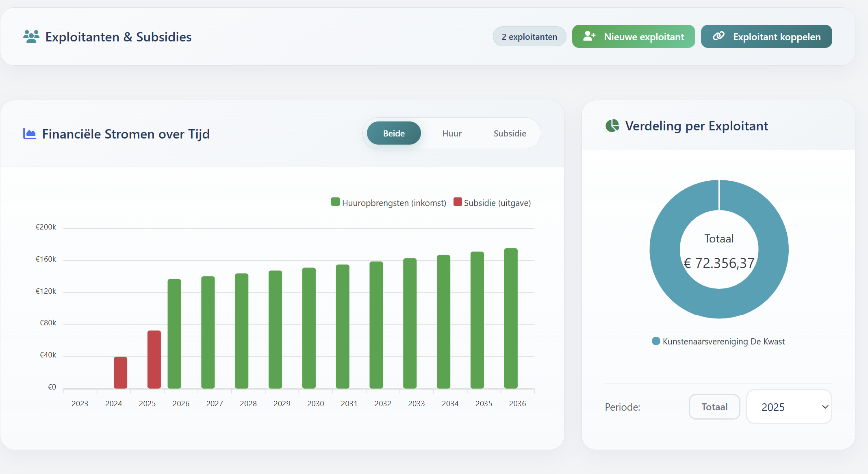Select the add-person icon on Nieuwe exploitant
868x474 pixels.
click(x=589, y=36)
